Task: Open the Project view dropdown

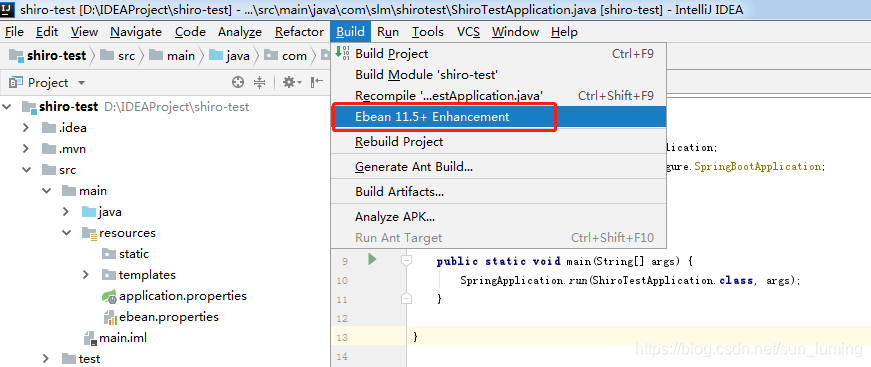Action: tap(81, 83)
